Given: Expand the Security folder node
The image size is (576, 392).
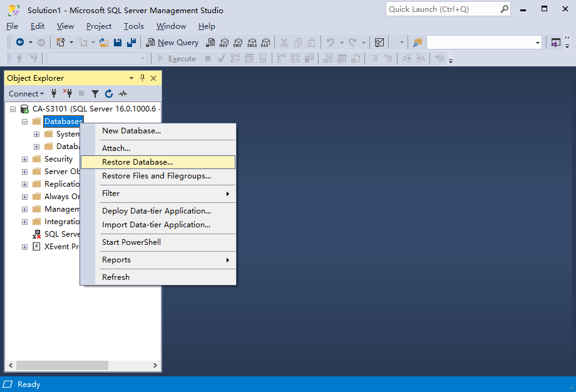Looking at the screenshot, I should [x=25, y=159].
